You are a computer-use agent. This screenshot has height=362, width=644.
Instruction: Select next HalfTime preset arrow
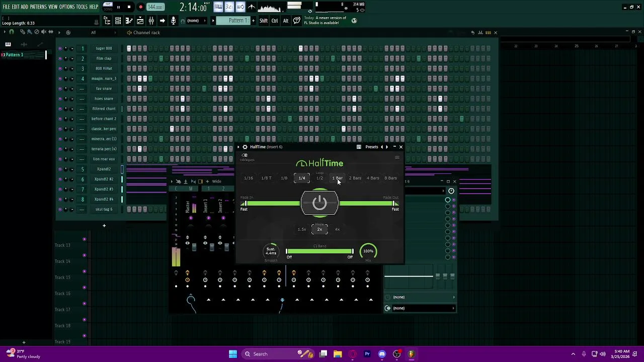coord(387,147)
